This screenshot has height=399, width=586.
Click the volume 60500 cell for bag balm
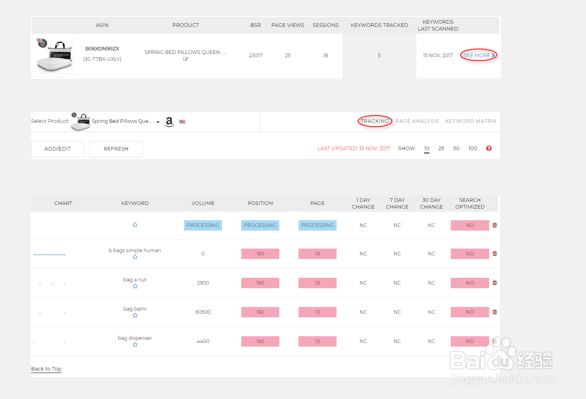point(203,312)
